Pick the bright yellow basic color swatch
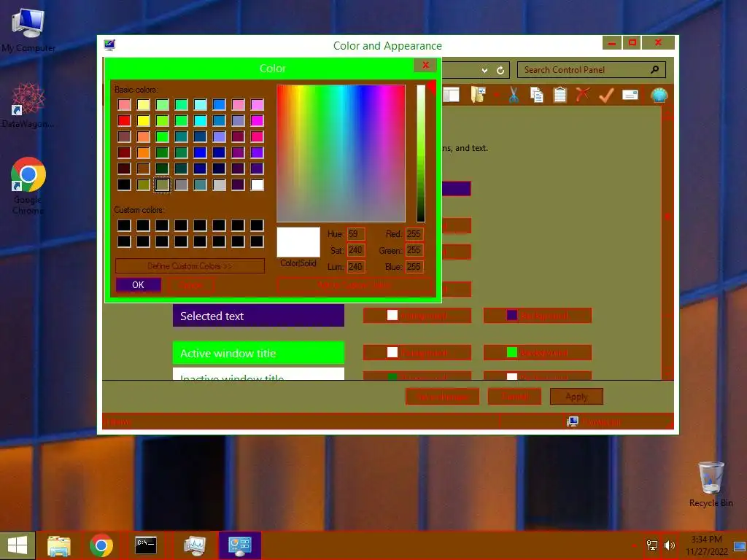The height and width of the screenshot is (560, 747). coord(143,120)
